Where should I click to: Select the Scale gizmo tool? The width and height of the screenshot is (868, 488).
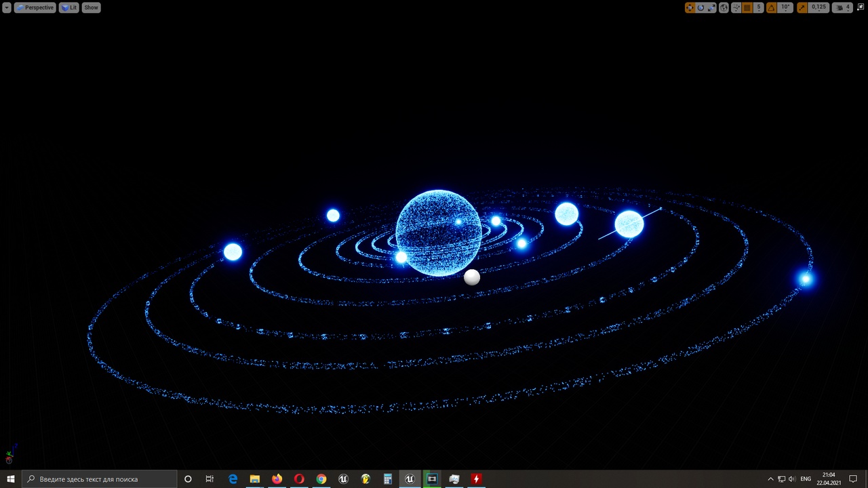[x=711, y=7]
